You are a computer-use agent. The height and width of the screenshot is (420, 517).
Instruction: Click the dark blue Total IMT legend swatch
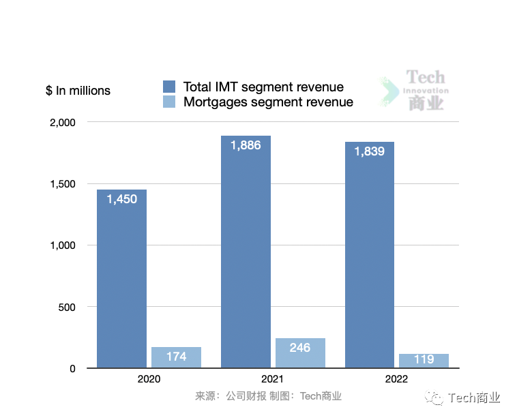tap(169, 87)
